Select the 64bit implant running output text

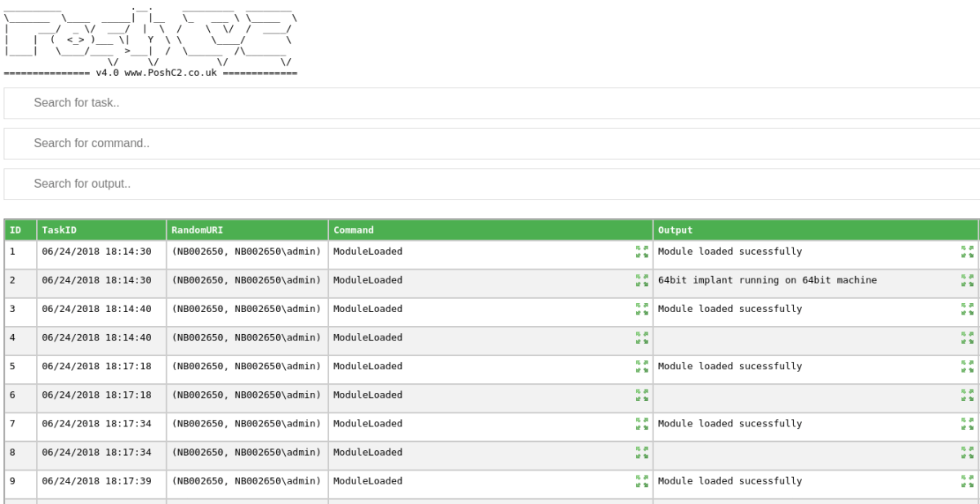pos(767,280)
